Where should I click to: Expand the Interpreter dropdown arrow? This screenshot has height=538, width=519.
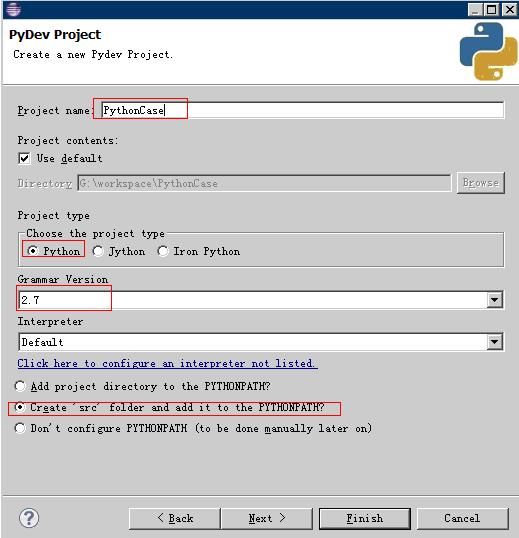(494, 342)
